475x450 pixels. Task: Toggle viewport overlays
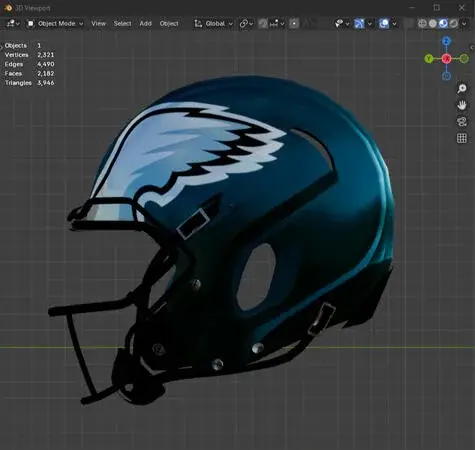coord(384,23)
